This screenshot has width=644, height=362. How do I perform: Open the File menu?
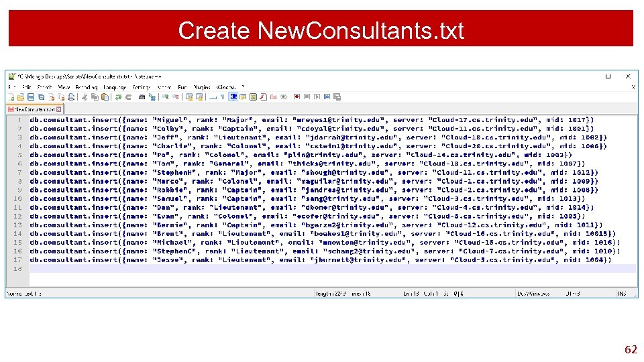12,87
